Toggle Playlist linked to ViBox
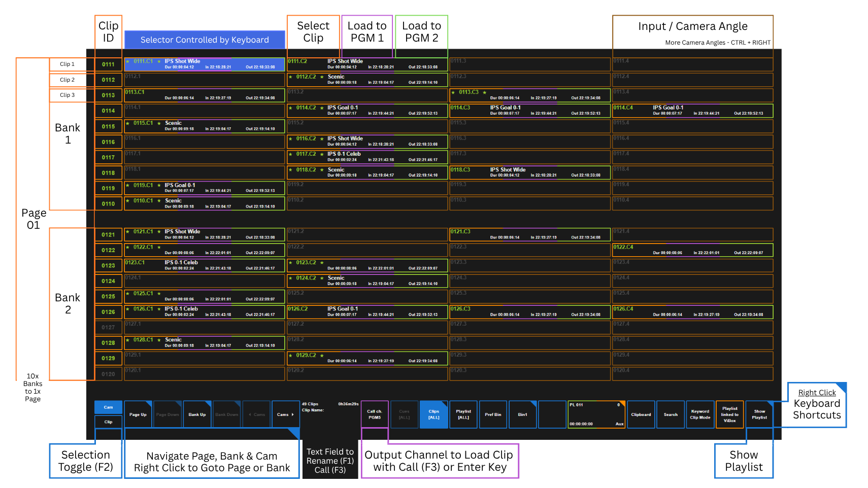868x488 pixels. point(730,414)
